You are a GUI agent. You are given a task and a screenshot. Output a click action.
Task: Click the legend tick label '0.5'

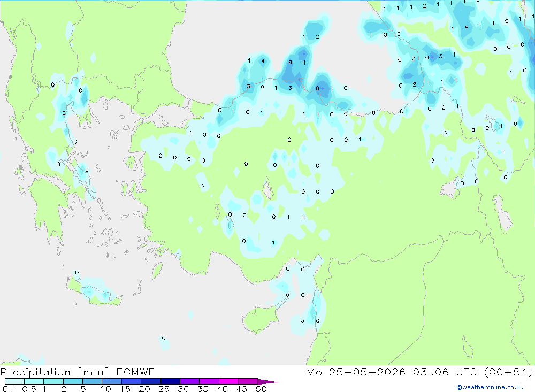29,389
